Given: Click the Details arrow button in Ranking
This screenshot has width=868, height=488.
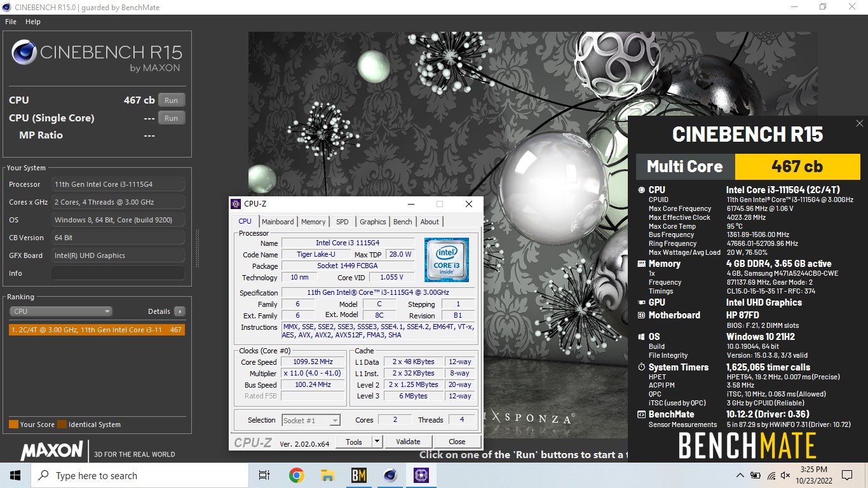Looking at the screenshot, I should coord(180,311).
